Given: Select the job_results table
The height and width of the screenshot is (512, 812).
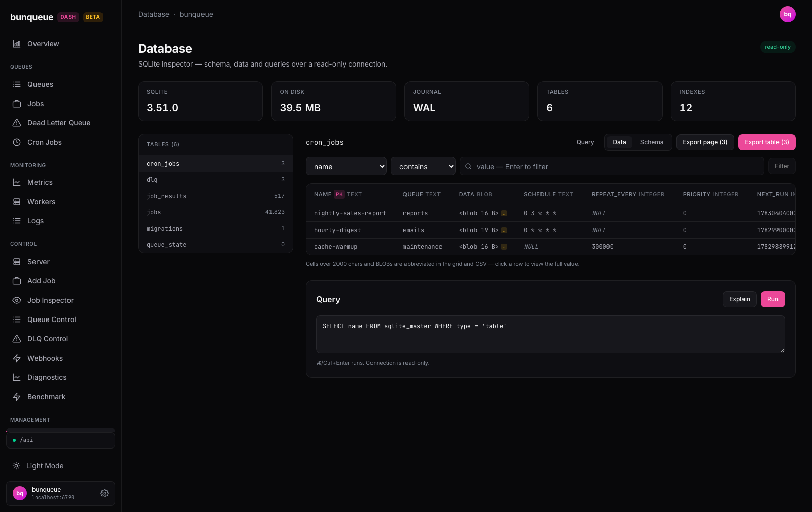Looking at the screenshot, I should pyautogui.click(x=216, y=196).
